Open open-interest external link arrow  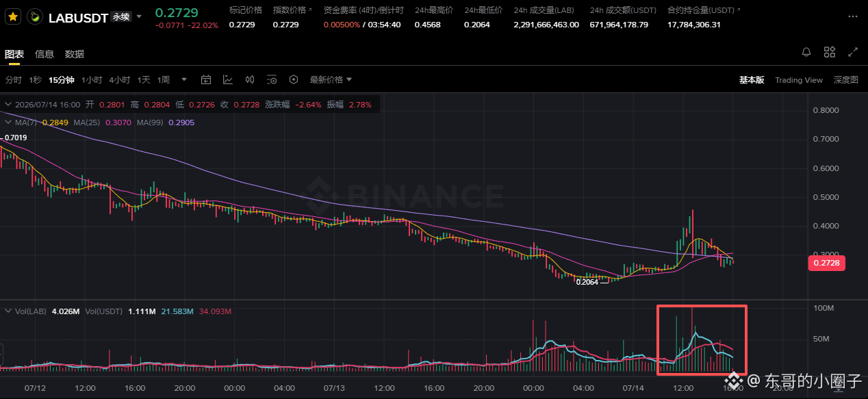(738, 10)
